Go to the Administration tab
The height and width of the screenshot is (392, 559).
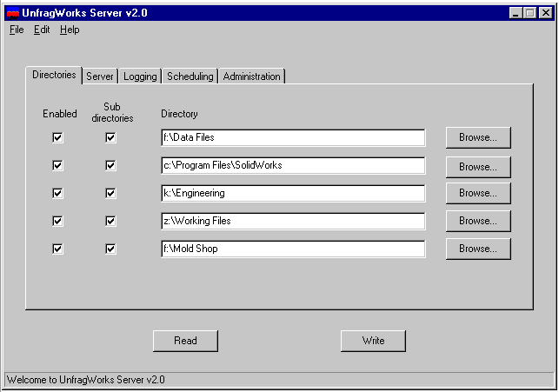(x=252, y=76)
